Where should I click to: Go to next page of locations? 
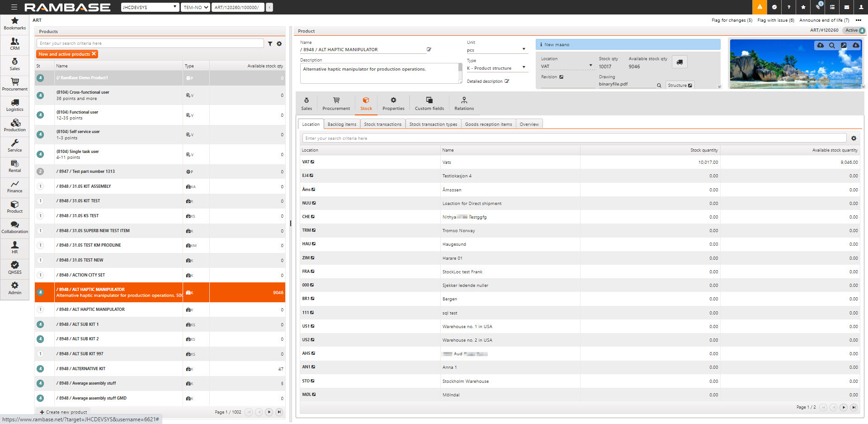(843, 407)
